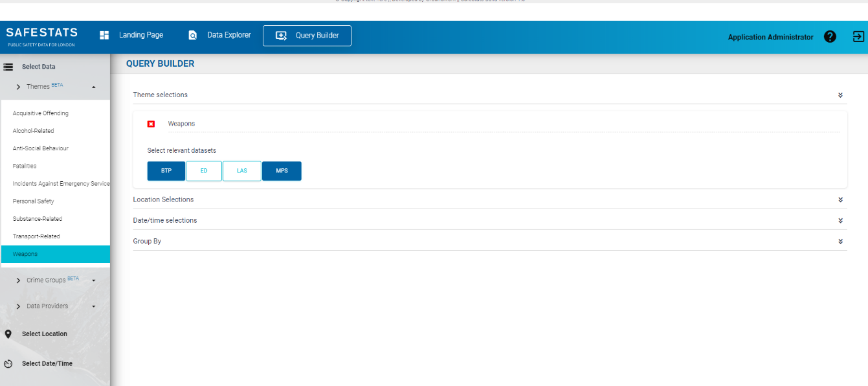Click the help question mark icon
Image resolution: width=868 pixels, height=386 pixels.
click(830, 37)
